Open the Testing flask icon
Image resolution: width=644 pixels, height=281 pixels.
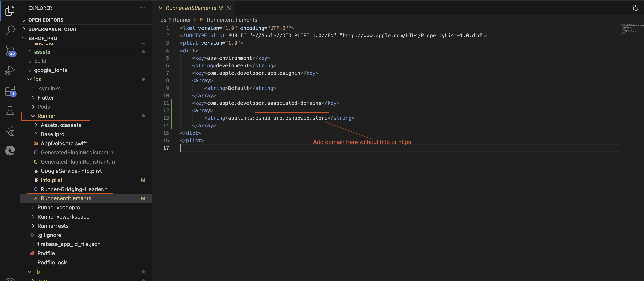(x=10, y=110)
